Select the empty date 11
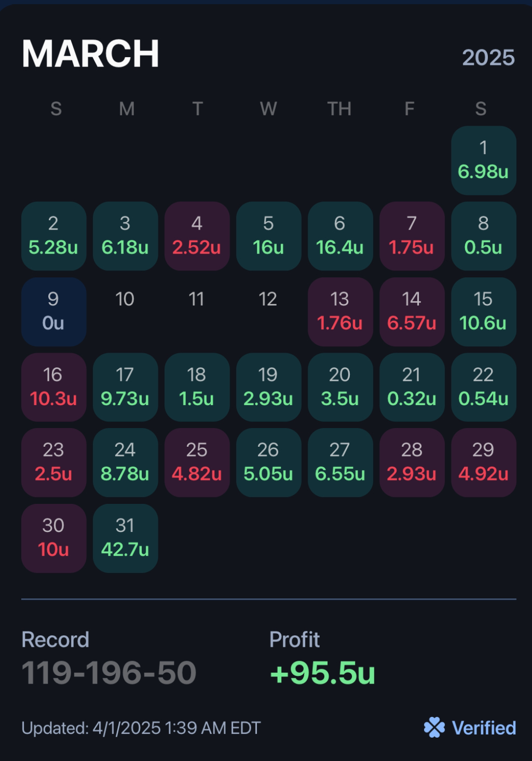Image resolution: width=532 pixels, height=761 pixels. (x=197, y=299)
